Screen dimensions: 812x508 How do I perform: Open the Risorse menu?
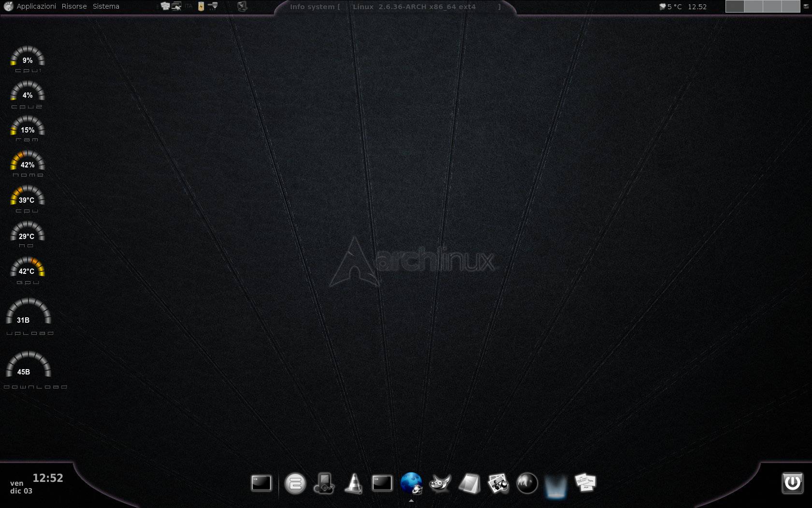point(74,6)
